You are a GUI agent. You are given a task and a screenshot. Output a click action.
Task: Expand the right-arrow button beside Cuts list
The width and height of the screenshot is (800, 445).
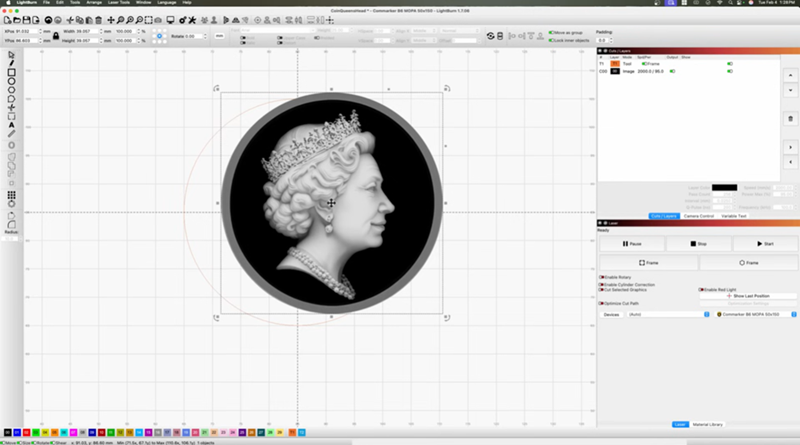(x=790, y=147)
